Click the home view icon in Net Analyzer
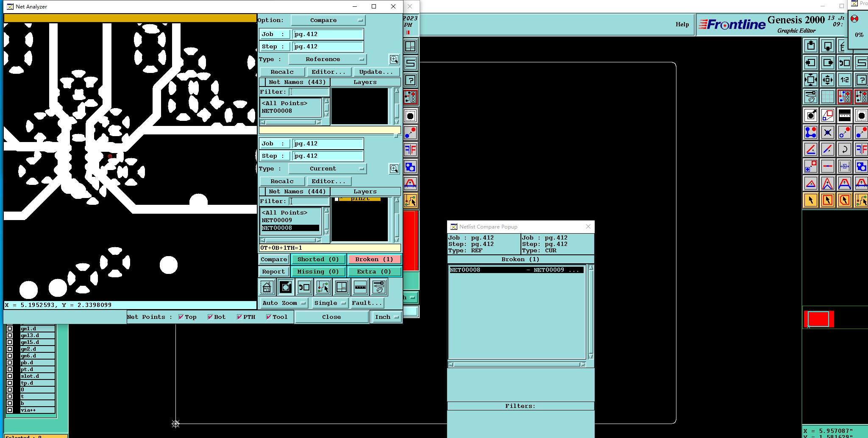This screenshot has height=438, width=868. pos(267,287)
